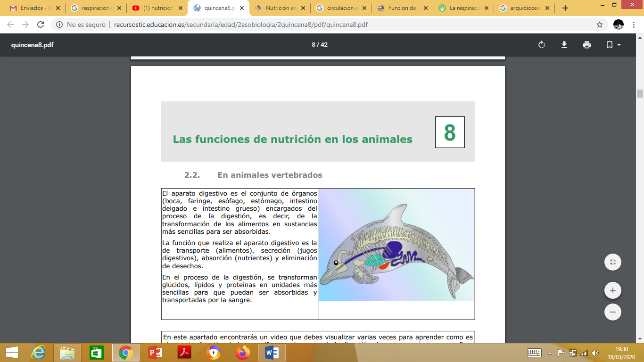The height and width of the screenshot is (362, 644).
Task: Close the Enviados Gmail tab
Action: pos(58,8)
